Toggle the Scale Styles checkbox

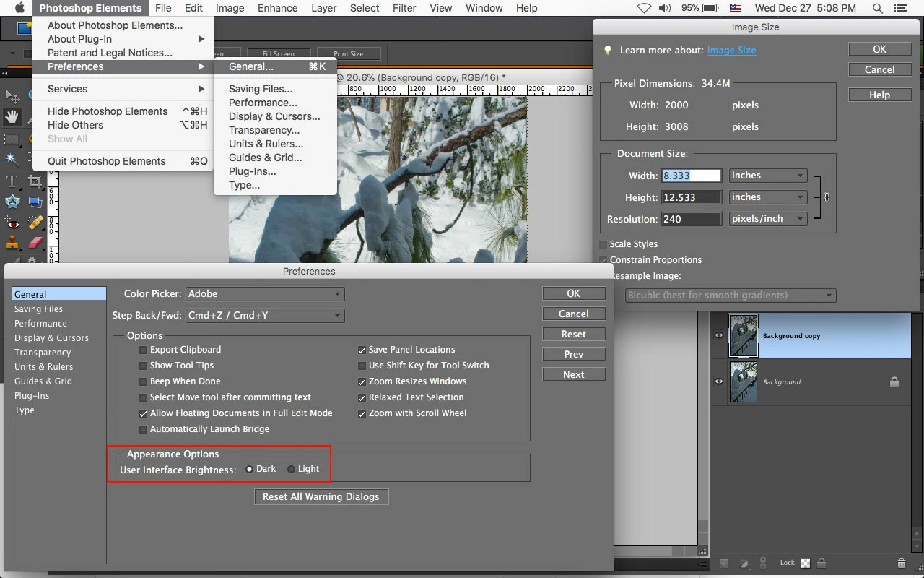pyautogui.click(x=603, y=244)
